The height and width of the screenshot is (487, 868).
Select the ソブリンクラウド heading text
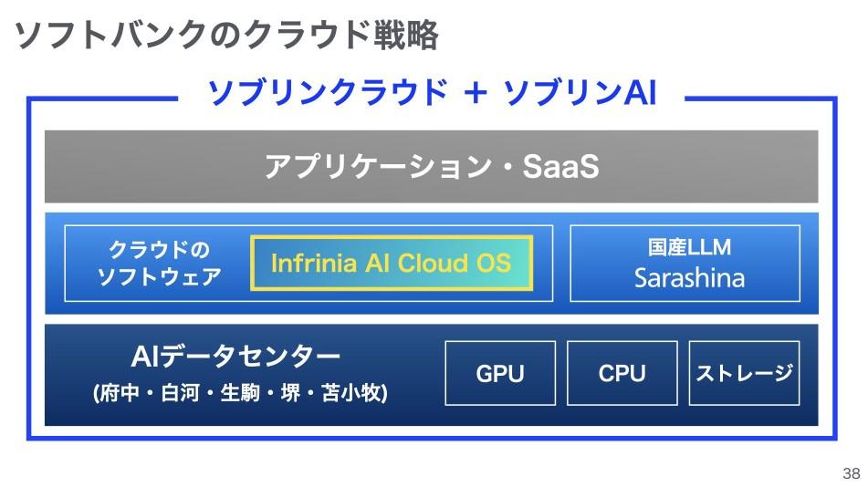pyautogui.click(x=328, y=93)
